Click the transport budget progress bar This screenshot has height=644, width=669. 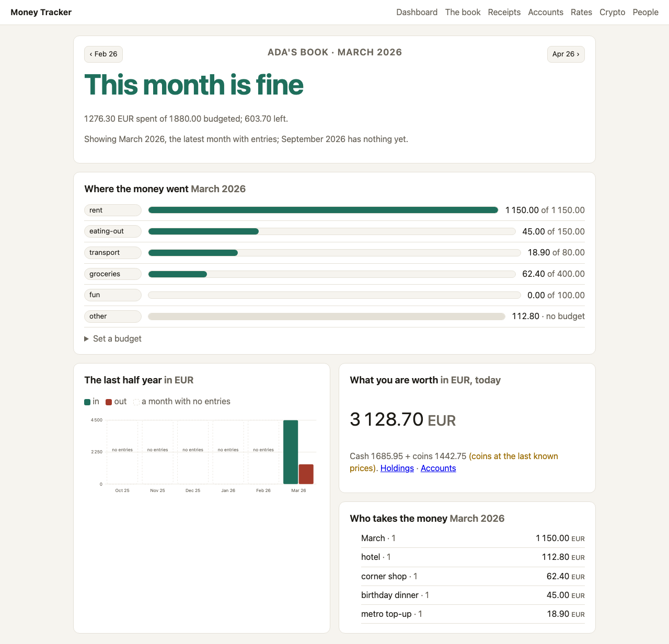[x=334, y=253]
